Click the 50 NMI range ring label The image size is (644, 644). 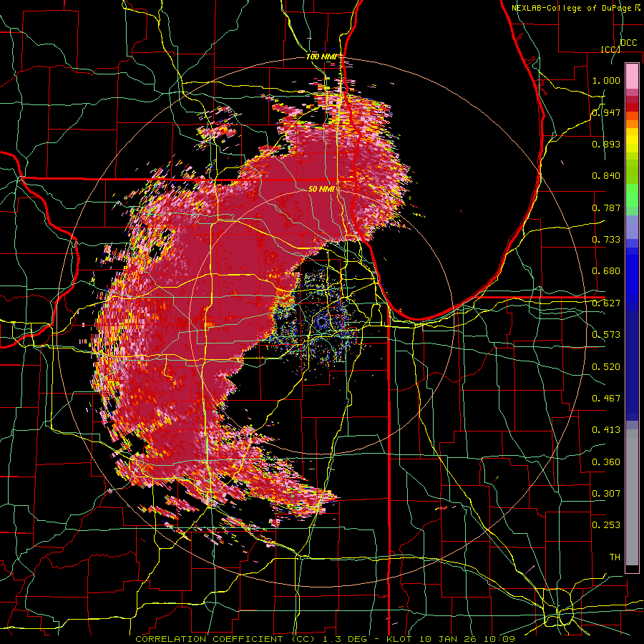tap(321, 189)
